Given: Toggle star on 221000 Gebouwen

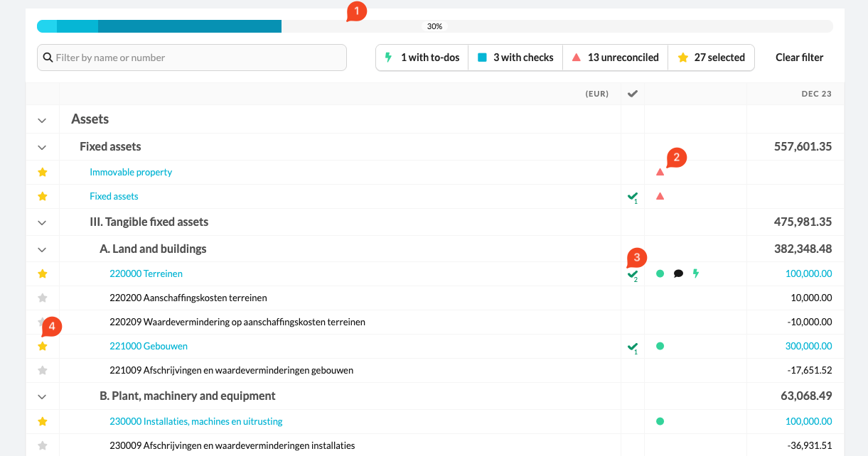Looking at the screenshot, I should click(43, 346).
